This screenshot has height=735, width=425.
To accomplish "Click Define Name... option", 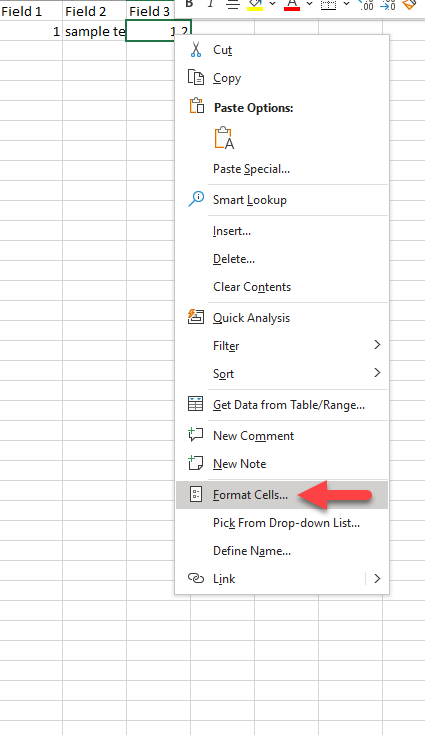I will pyautogui.click(x=252, y=551).
